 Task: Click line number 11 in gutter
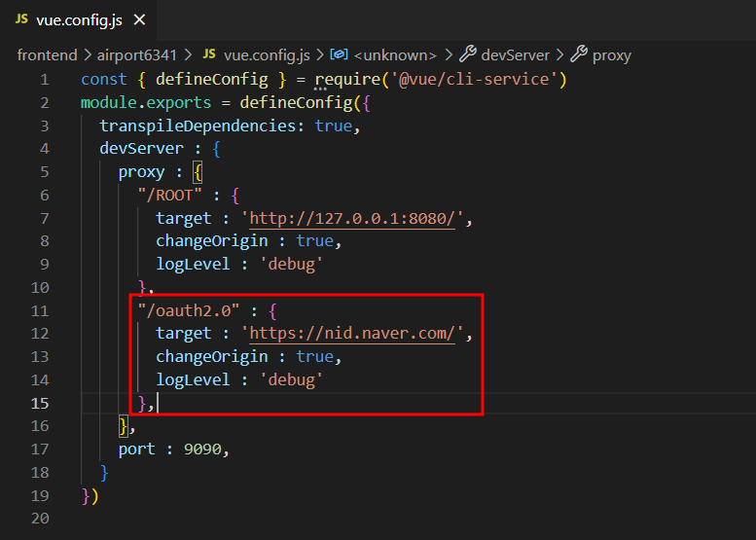click(x=40, y=311)
